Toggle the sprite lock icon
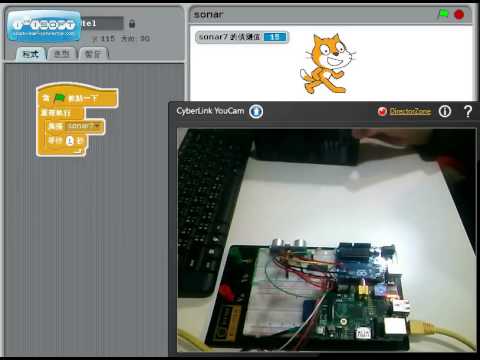Image resolution: width=480 pixels, height=360 pixels. click(132, 24)
